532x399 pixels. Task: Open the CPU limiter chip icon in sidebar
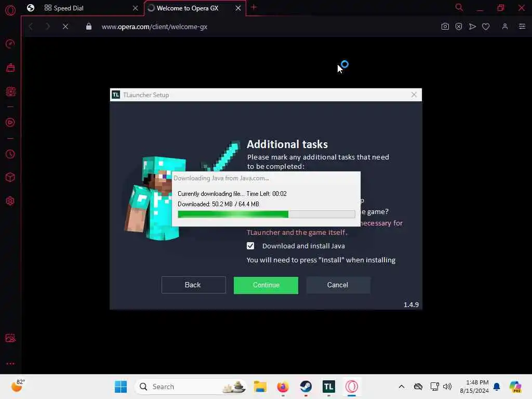click(x=10, y=91)
